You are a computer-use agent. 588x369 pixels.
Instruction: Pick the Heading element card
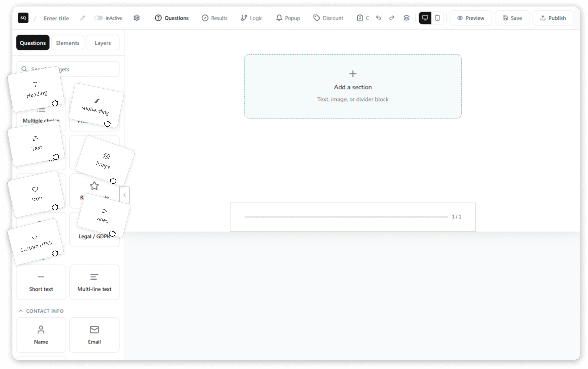tap(36, 90)
